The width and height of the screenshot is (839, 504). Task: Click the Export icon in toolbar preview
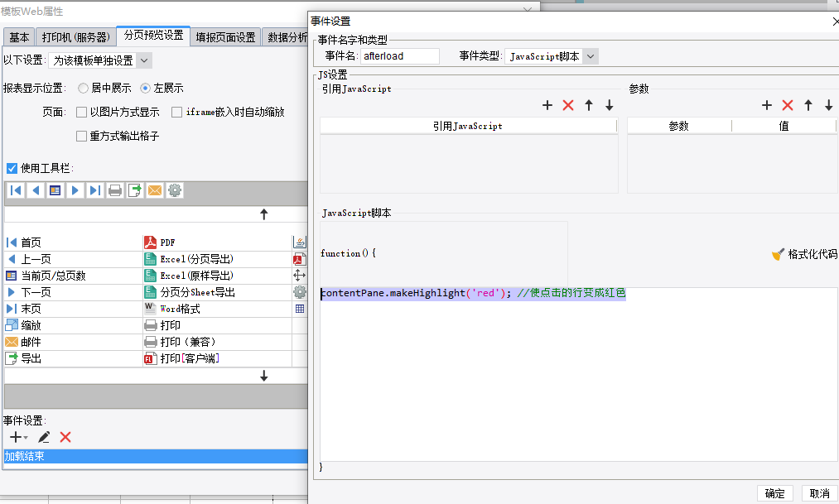[x=135, y=190]
